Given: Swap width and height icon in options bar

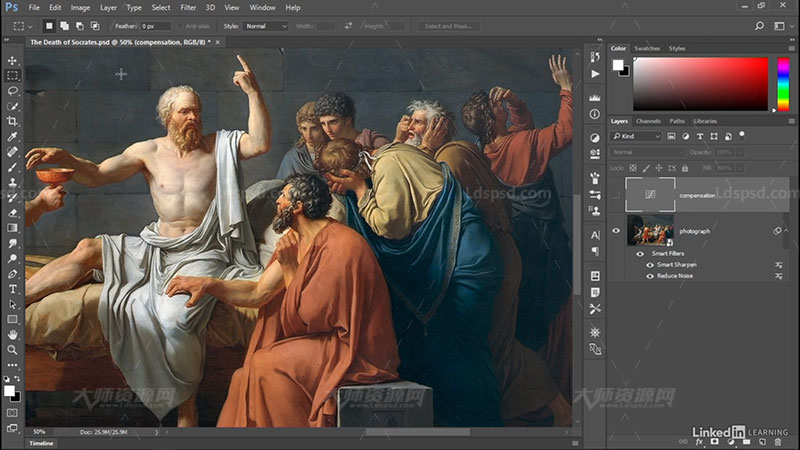Looking at the screenshot, I should point(348,26).
